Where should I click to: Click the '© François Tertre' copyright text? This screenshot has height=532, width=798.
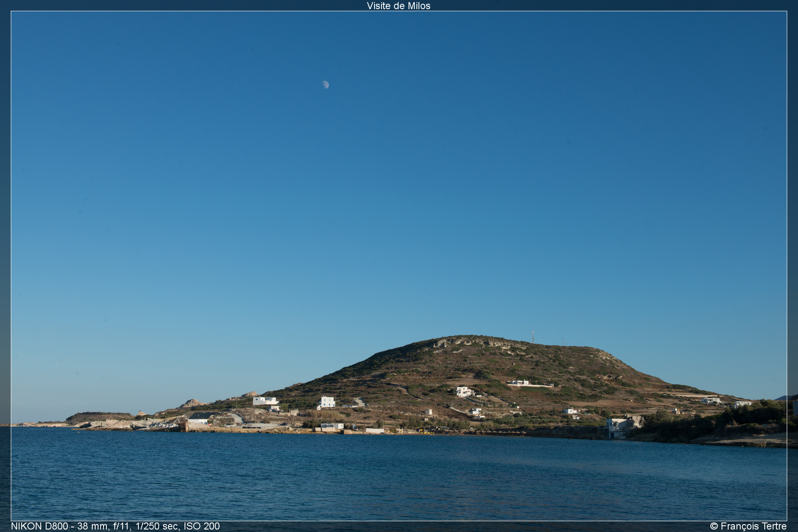pyautogui.click(x=748, y=526)
